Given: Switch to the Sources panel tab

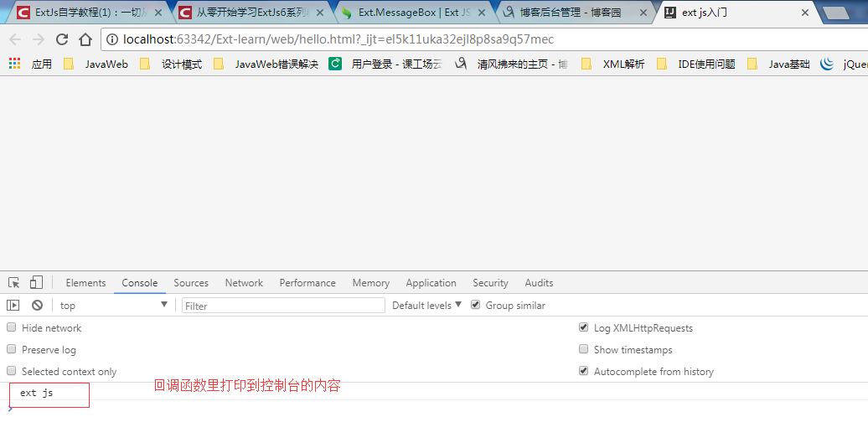Looking at the screenshot, I should [191, 283].
